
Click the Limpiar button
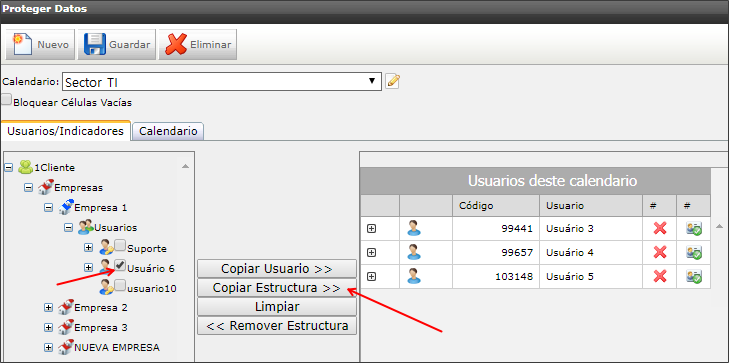277,307
